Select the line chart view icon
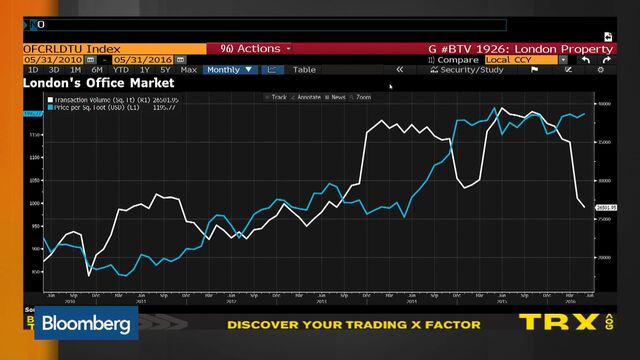Viewport: 640px width, 360px height. 272,70
